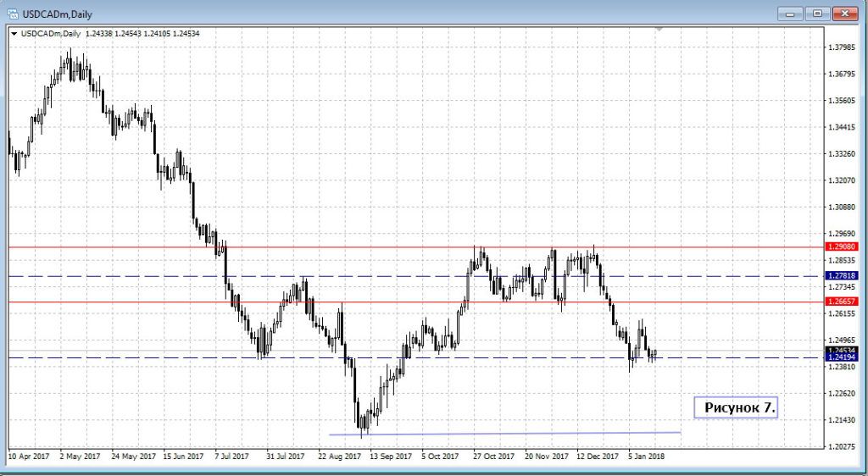The height and width of the screenshot is (476, 868).
Task: Click the 1.20275 value on price scale
Action: (843, 446)
